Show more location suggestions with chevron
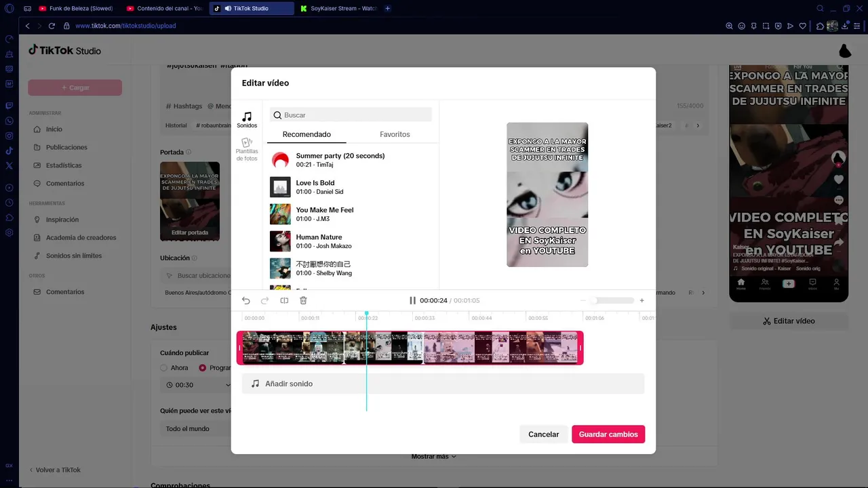This screenshot has width=868, height=488. point(703,293)
